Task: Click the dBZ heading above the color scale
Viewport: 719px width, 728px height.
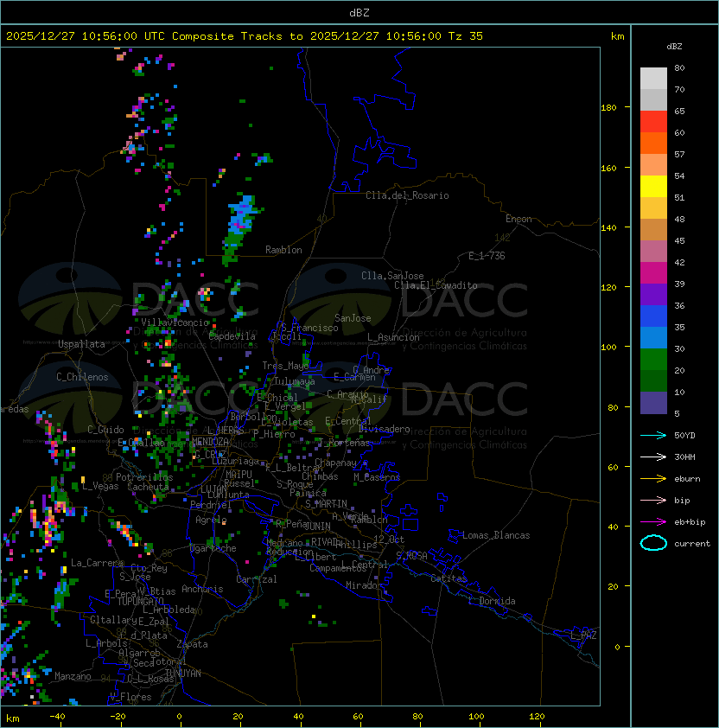Action: click(x=674, y=47)
